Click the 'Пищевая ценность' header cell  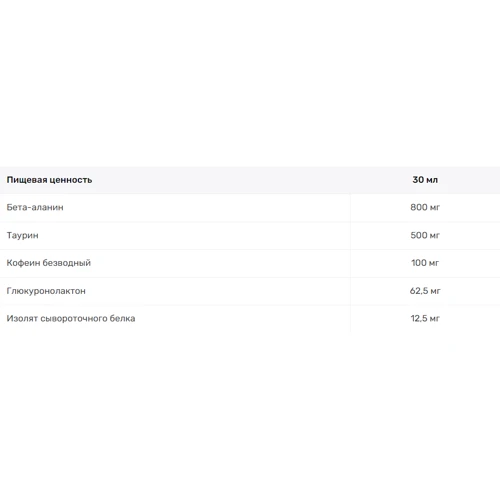(49, 180)
